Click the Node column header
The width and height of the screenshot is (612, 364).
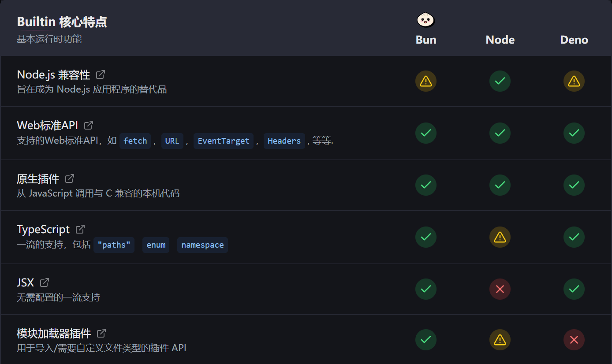[500, 40]
